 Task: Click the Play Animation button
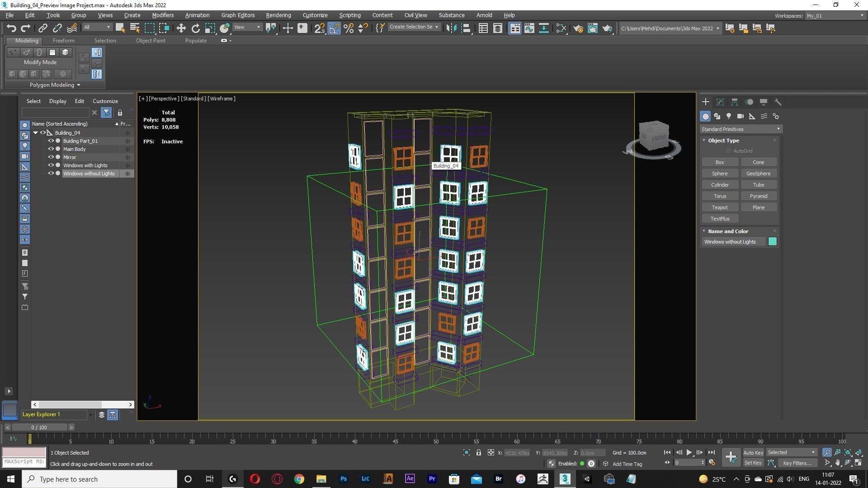(x=689, y=452)
